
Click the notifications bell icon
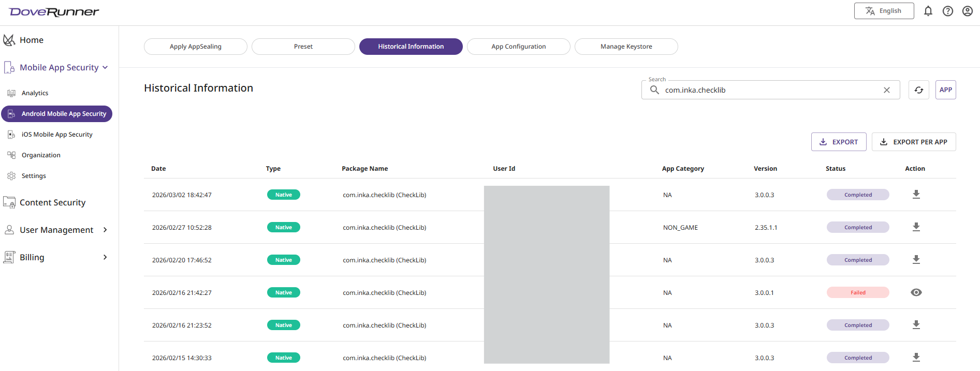(x=928, y=11)
